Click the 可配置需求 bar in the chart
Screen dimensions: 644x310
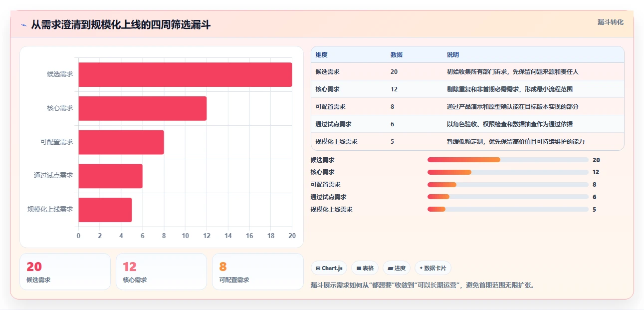click(x=121, y=142)
